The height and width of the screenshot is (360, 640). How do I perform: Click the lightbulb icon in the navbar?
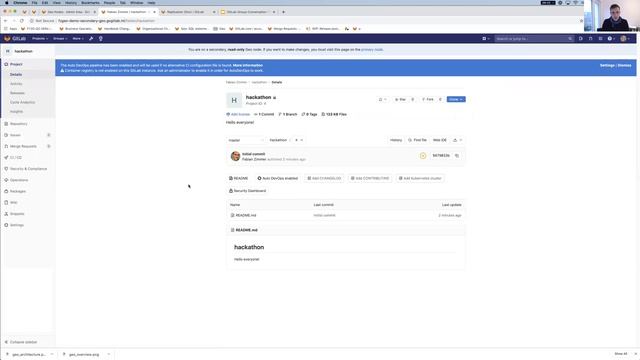click(101, 38)
